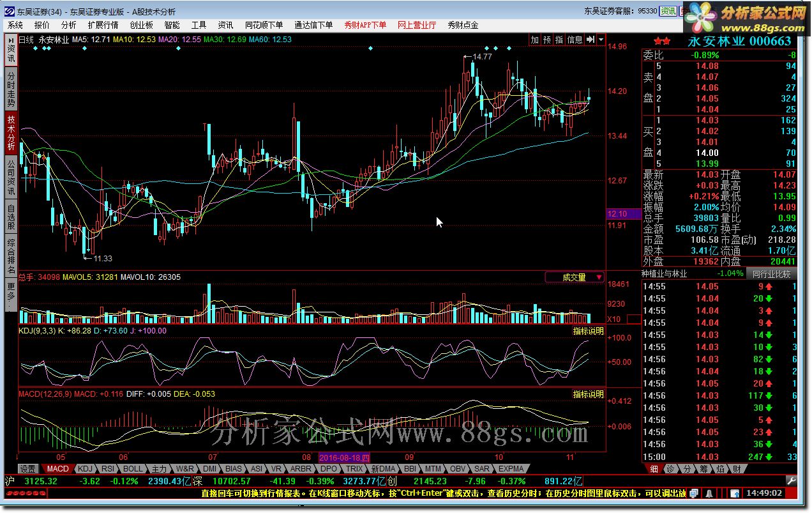Click the 创 index value 2145.23
812x513 pixels.
432,480
